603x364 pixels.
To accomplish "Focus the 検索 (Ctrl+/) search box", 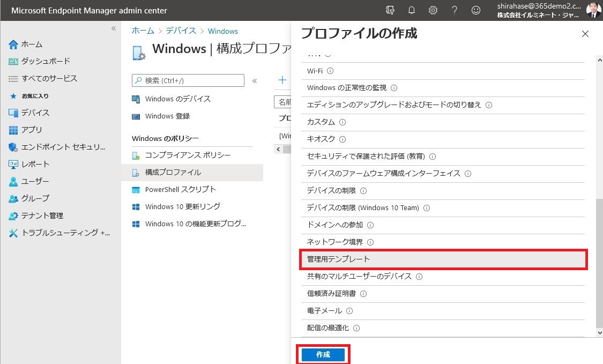I will (188, 80).
